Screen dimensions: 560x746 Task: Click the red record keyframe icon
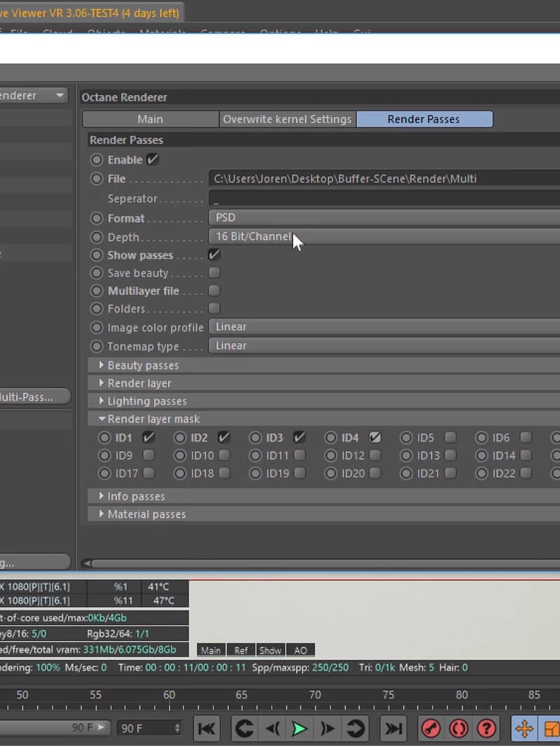pos(430,729)
